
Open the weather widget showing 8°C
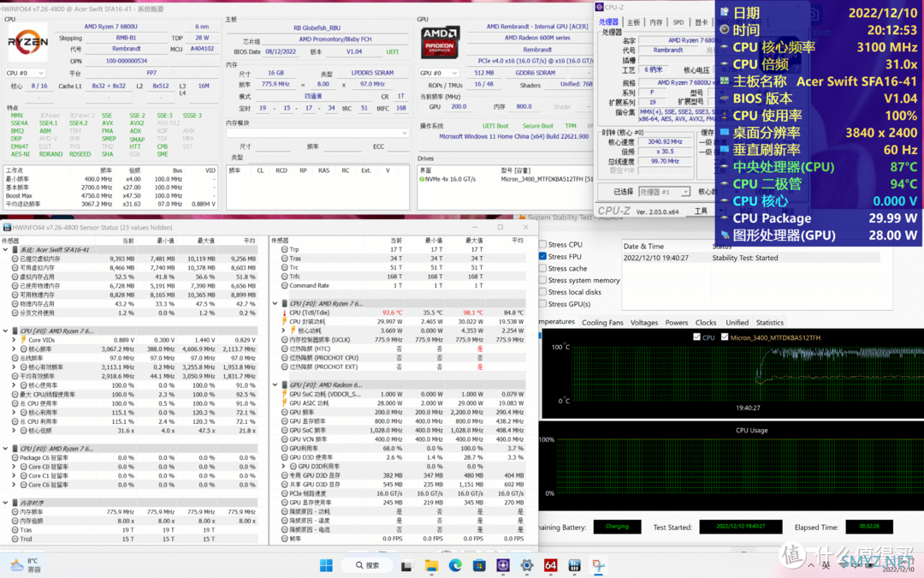[x=26, y=566]
